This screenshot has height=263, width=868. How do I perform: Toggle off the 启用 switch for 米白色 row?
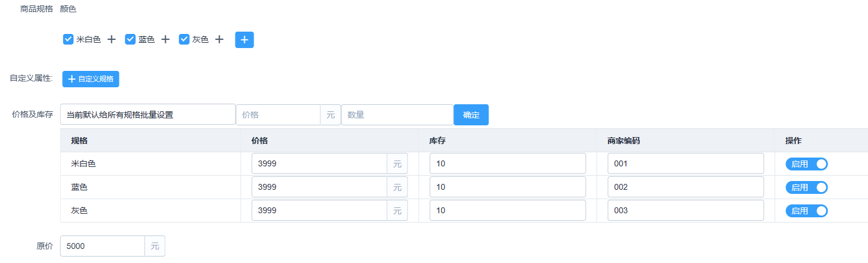[807, 164]
